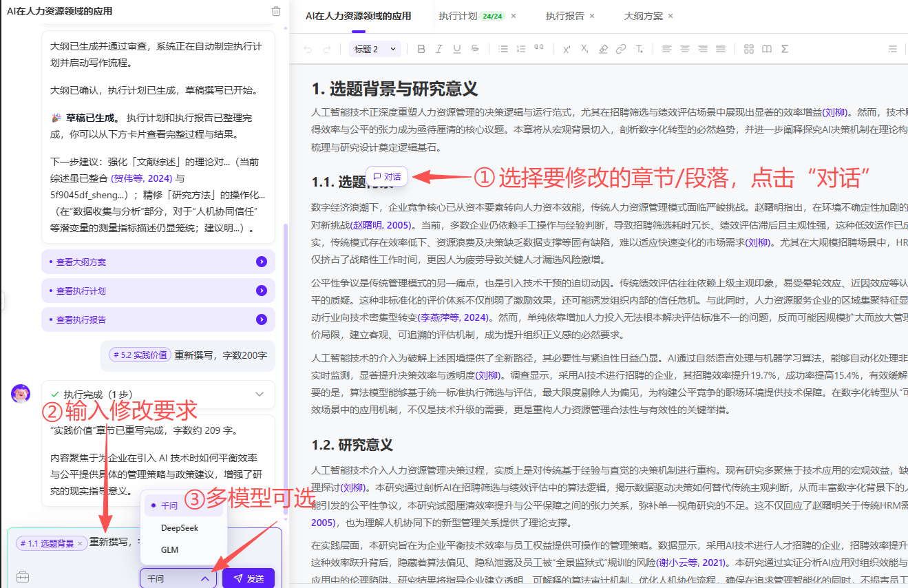Remove the 1.1 选题背景 tag from input
Image resolution: width=908 pixels, height=588 pixels.
pos(80,543)
